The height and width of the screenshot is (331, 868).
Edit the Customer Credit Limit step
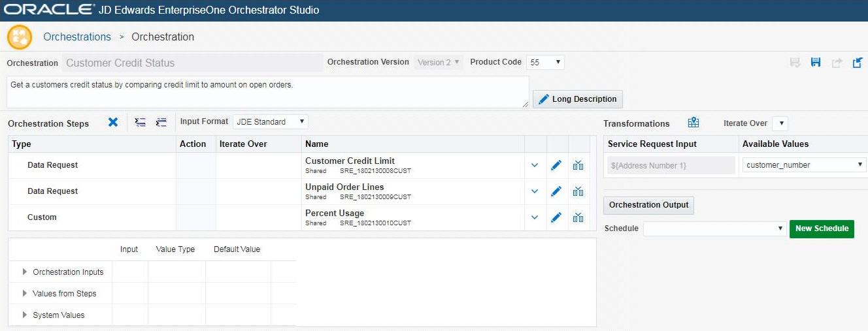coord(556,165)
